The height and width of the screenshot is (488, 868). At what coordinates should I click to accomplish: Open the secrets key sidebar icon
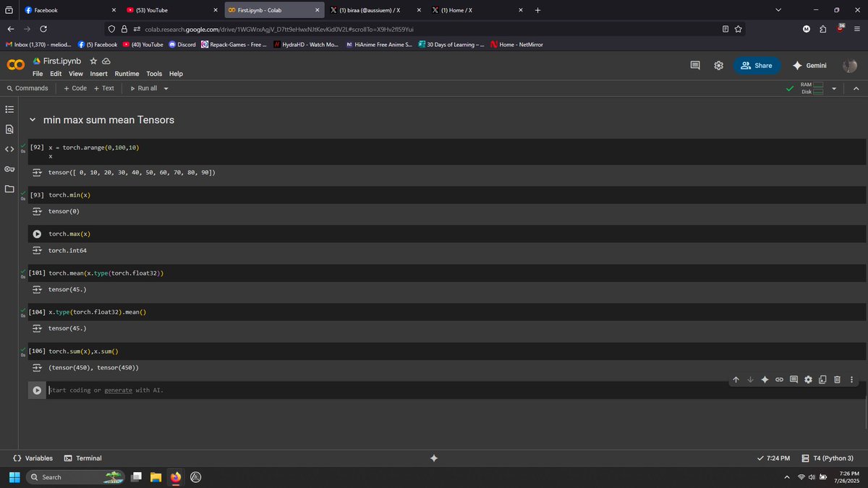(x=9, y=169)
